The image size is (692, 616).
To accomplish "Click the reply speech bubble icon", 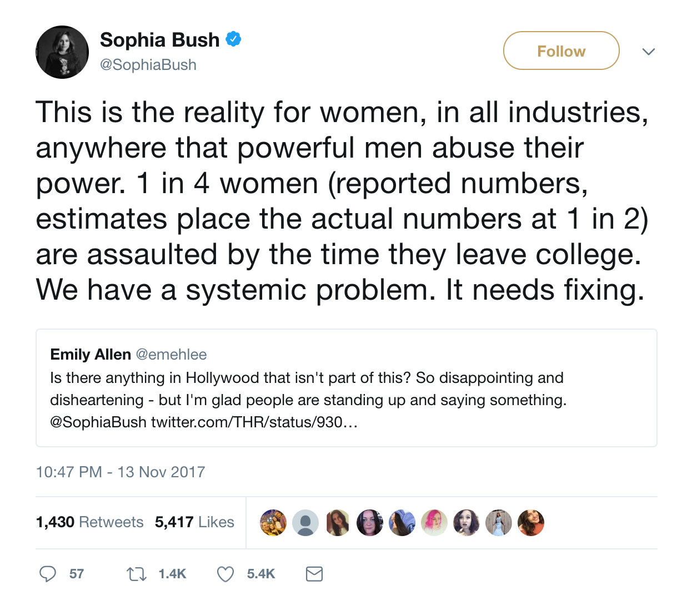I will [48, 573].
